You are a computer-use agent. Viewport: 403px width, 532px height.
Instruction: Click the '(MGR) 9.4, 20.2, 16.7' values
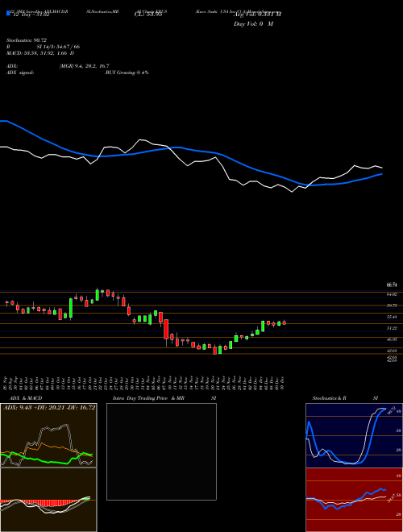pyautogui.click(x=84, y=66)
